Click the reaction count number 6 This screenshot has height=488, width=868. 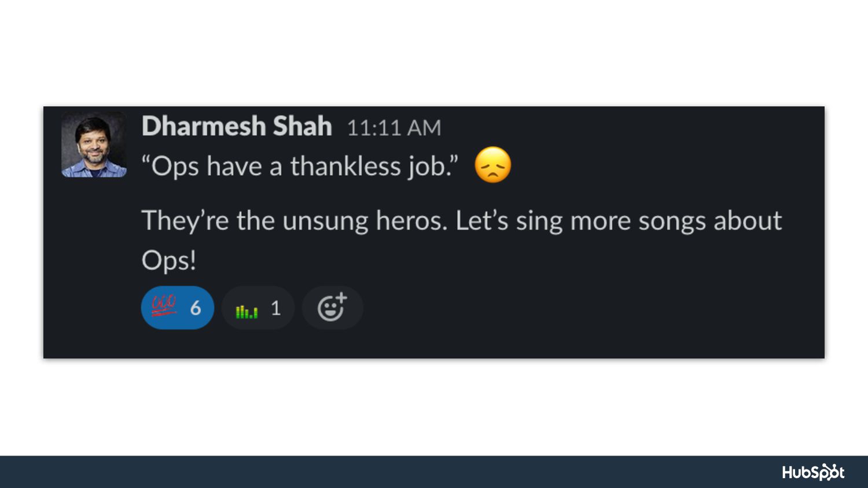point(196,308)
